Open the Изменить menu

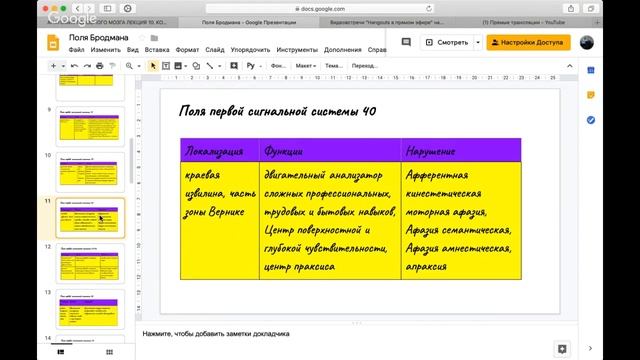(x=106, y=50)
